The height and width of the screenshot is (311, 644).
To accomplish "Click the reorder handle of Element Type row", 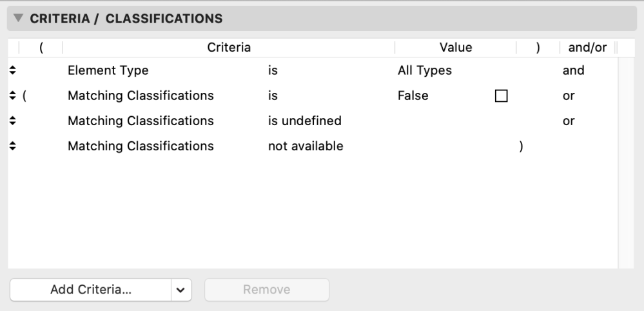I will 13,71.
